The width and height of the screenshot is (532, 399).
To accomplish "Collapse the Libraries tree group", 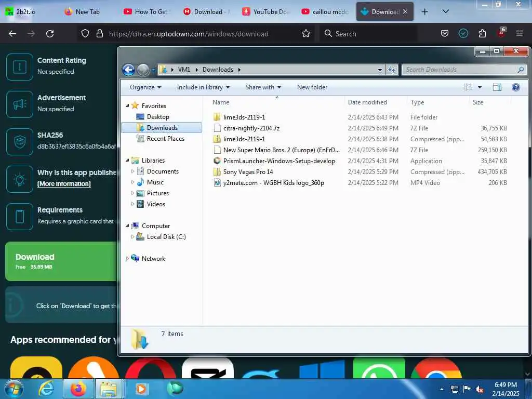I will coord(127,160).
